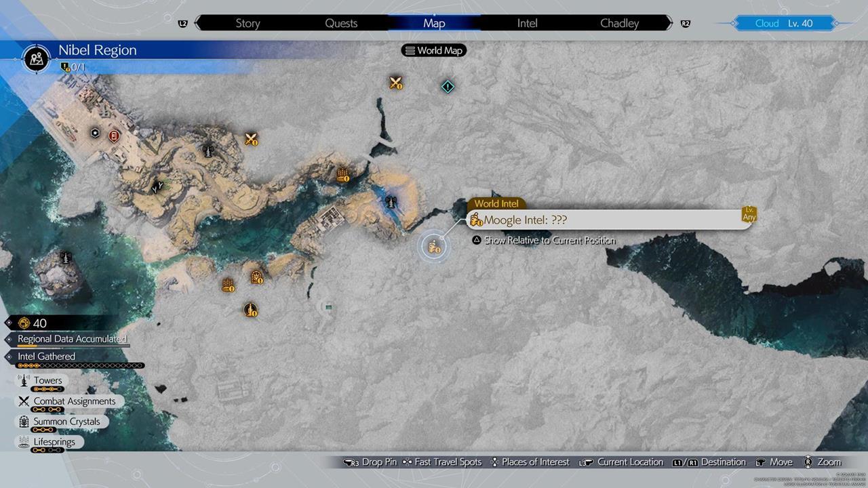
Task: Select the tower icon on the small island
Action: (65, 257)
